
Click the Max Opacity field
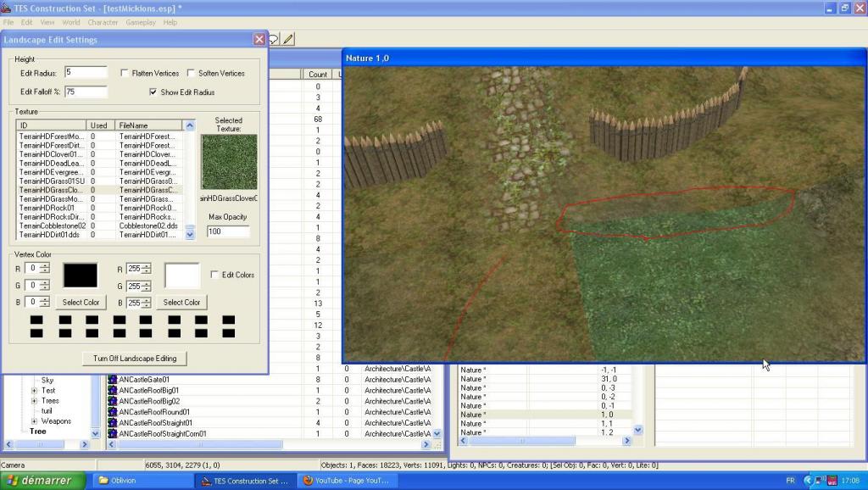point(228,231)
